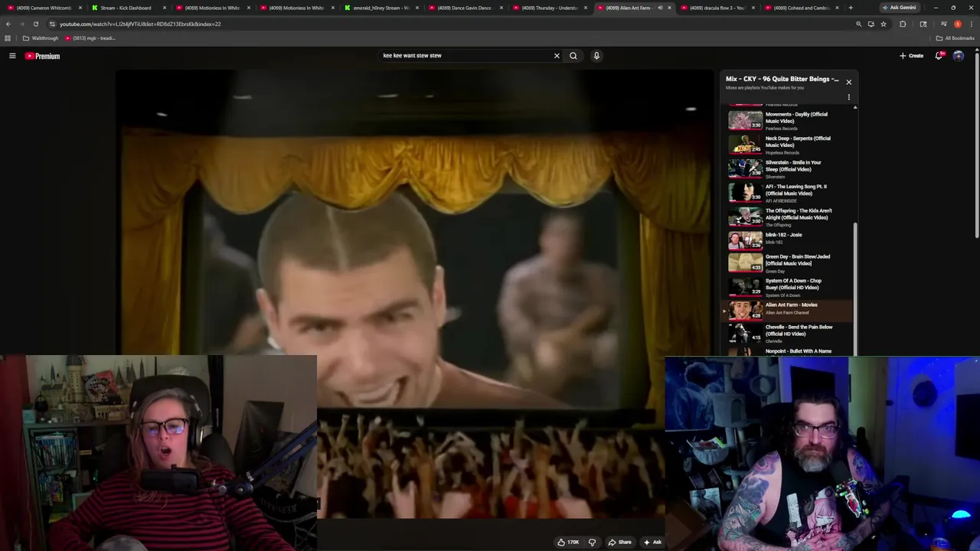The height and width of the screenshot is (551, 980).
Task: Close the Coheed and Cambria tab
Action: (x=838, y=8)
